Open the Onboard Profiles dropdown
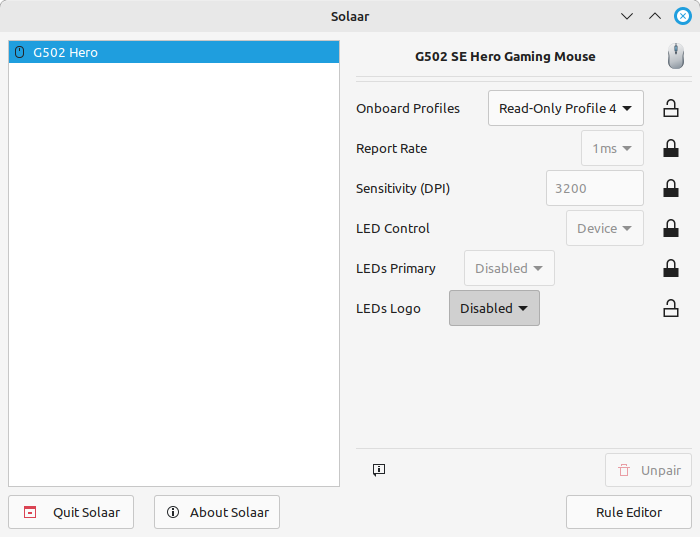Viewport: 700px width, 537px height. 565,108
